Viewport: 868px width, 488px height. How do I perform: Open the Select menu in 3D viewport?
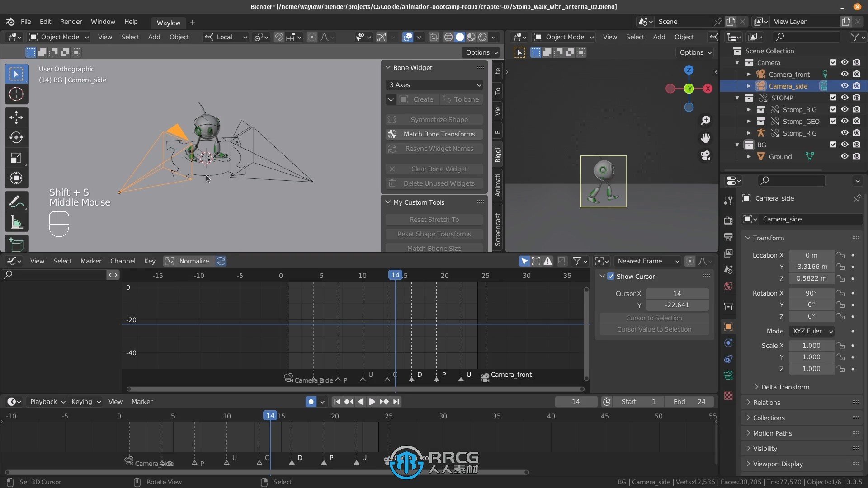129,37
